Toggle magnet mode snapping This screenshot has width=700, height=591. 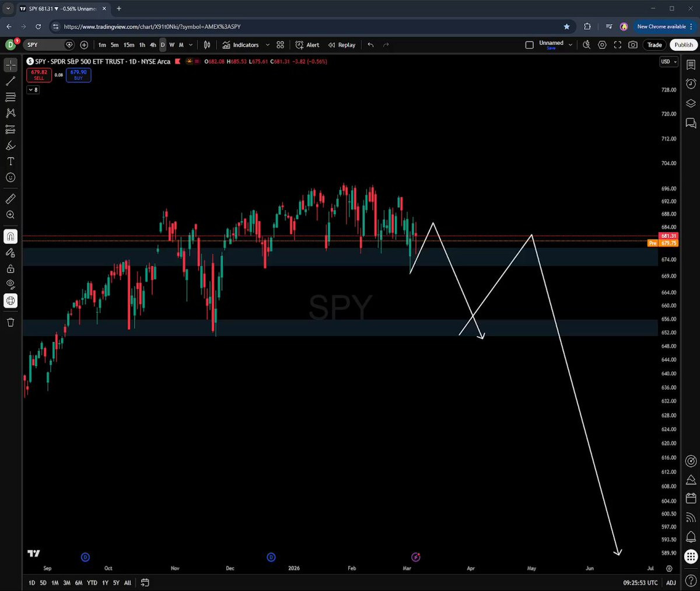pos(10,236)
